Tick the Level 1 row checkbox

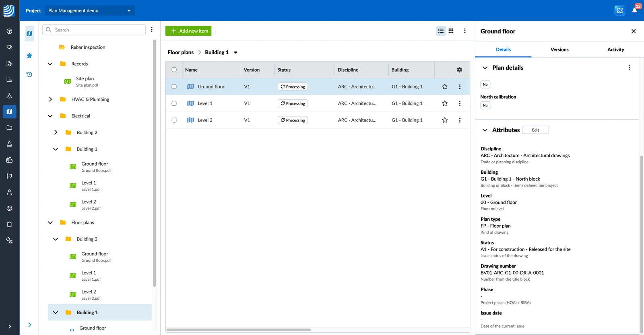point(174,104)
